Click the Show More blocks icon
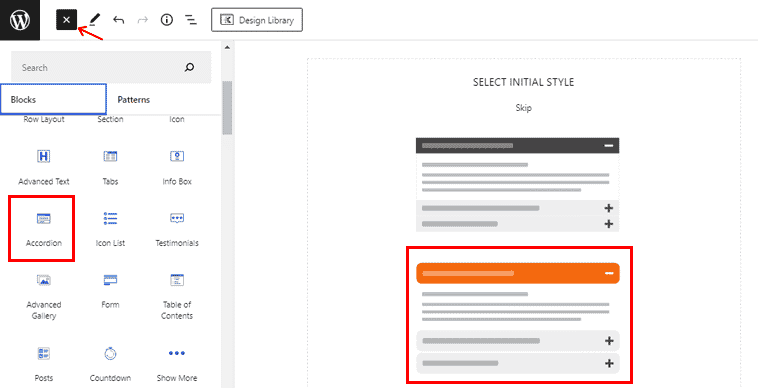Image resolution: width=760 pixels, height=388 pixels. [x=177, y=353]
